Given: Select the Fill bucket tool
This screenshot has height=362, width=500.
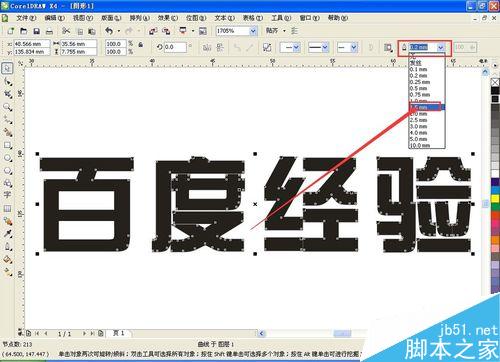Looking at the screenshot, I should (7, 259).
